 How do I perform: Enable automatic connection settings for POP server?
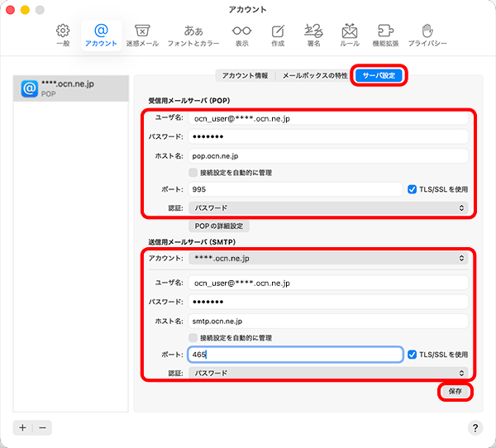point(193,173)
